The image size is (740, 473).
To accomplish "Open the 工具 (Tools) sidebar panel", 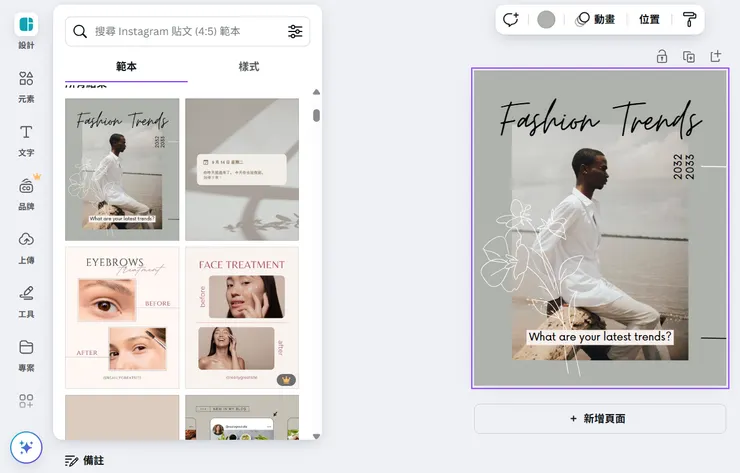I will (x=26, y=302).
